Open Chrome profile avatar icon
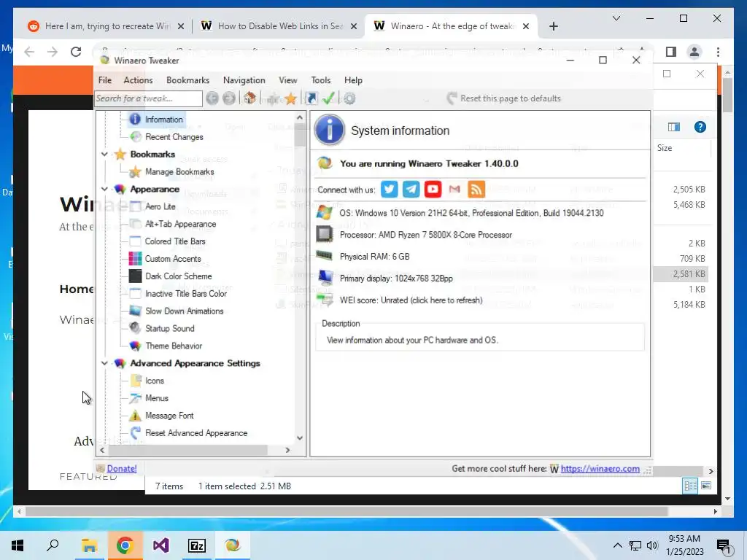 pos(694,52)
